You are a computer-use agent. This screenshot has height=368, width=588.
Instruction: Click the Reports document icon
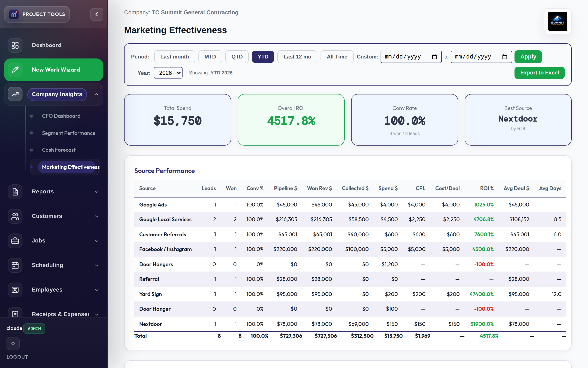pyautogui.click(x=15, y=192)
